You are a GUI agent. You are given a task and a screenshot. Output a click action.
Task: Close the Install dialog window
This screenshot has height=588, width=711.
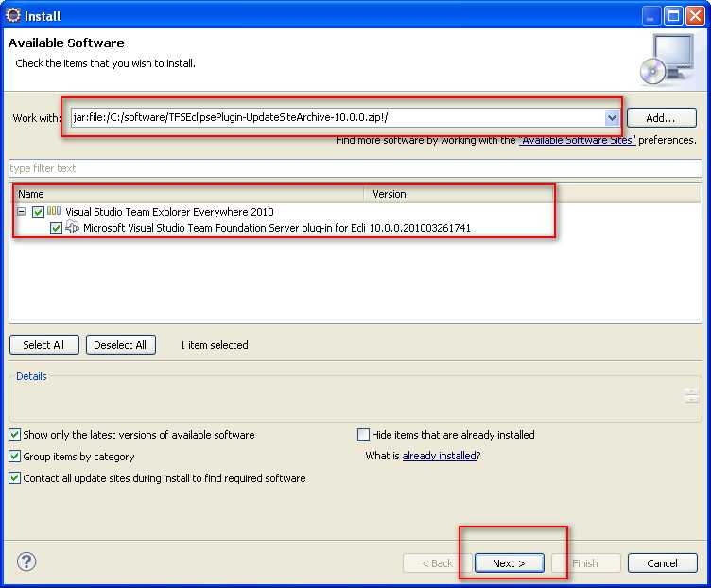click(695, 16)
